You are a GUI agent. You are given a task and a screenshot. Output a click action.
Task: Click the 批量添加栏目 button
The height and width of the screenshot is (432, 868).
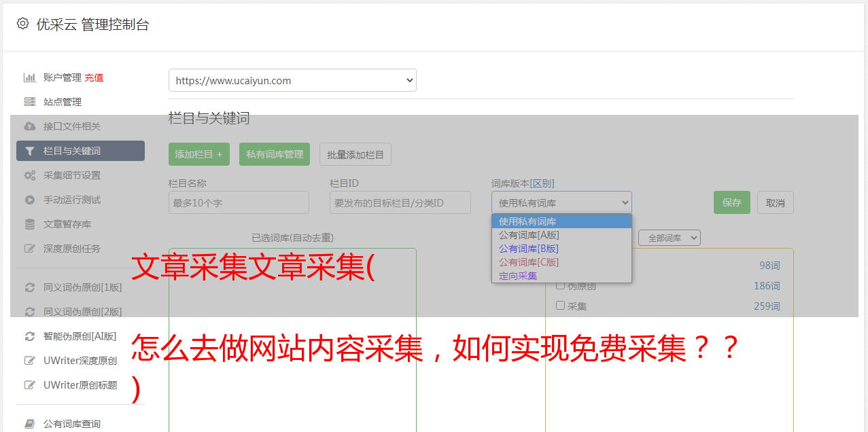(x=355, y=154)
